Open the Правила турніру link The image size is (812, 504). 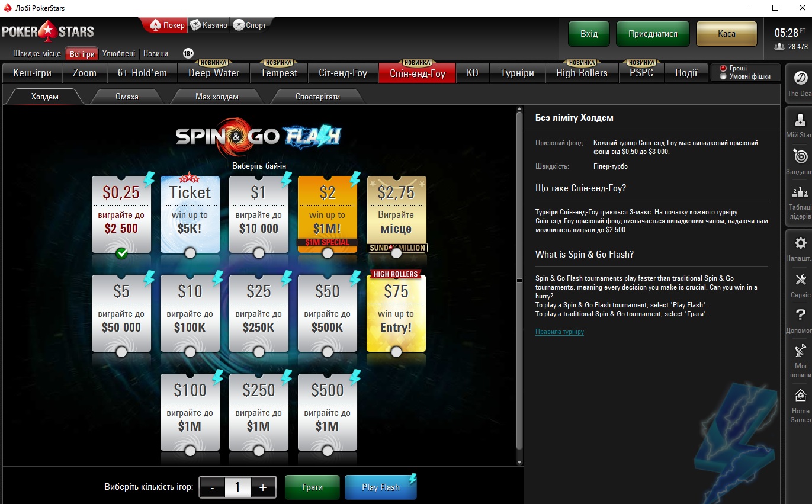point(559,332)
